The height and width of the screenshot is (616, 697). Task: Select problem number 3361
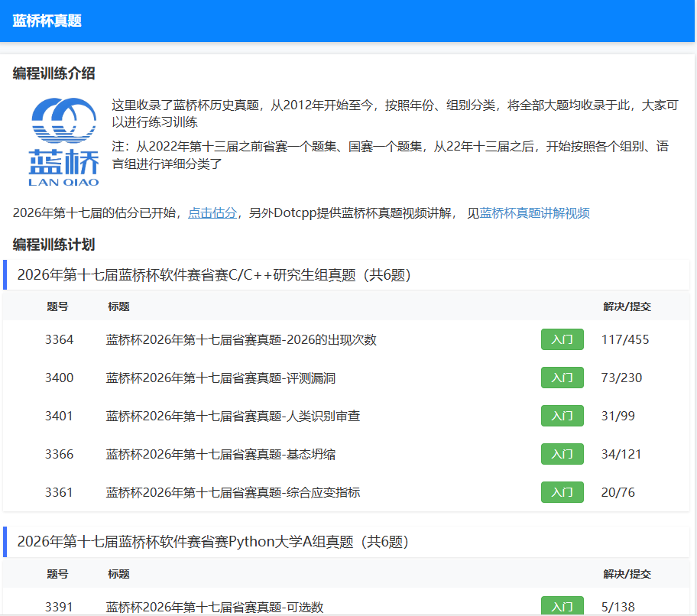tap(59, 492)
